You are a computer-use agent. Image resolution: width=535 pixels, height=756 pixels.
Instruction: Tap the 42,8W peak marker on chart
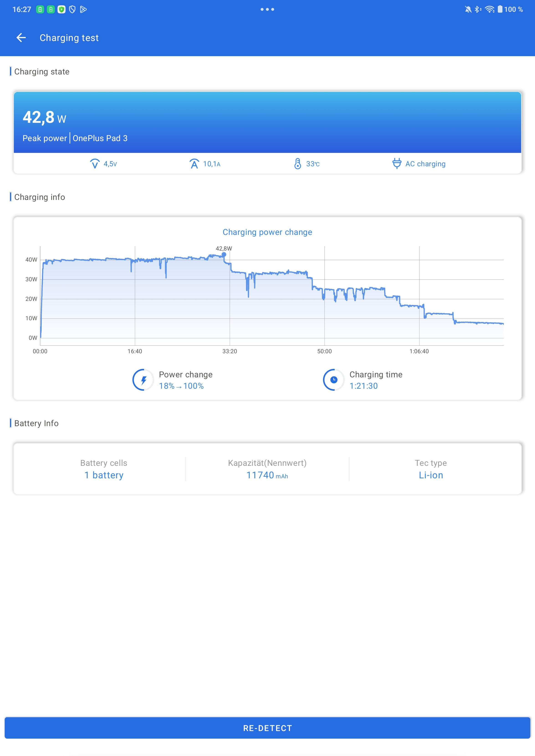pyautogui.click(x=224, y=254)
